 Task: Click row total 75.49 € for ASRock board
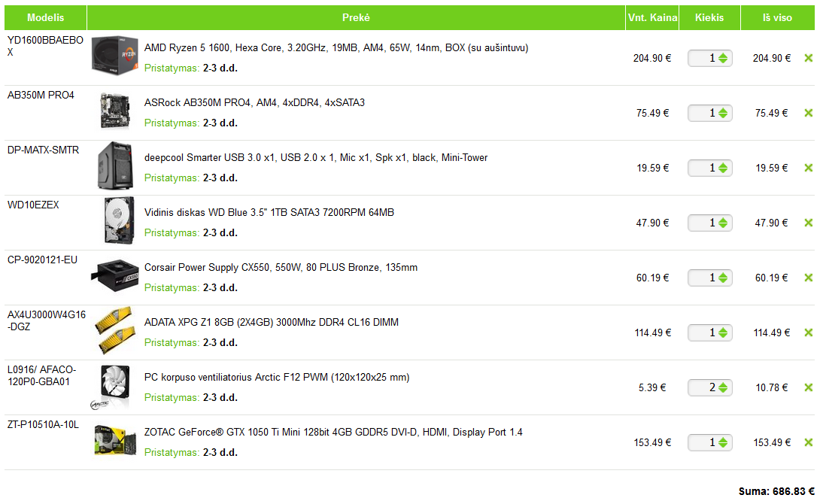pyautogui.click(x=771, y=113)
